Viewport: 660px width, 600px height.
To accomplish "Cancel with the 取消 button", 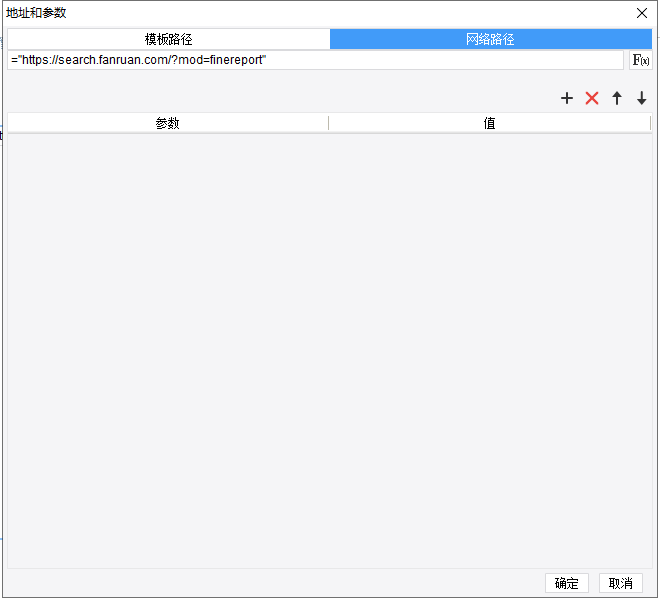I will (621, 583).
